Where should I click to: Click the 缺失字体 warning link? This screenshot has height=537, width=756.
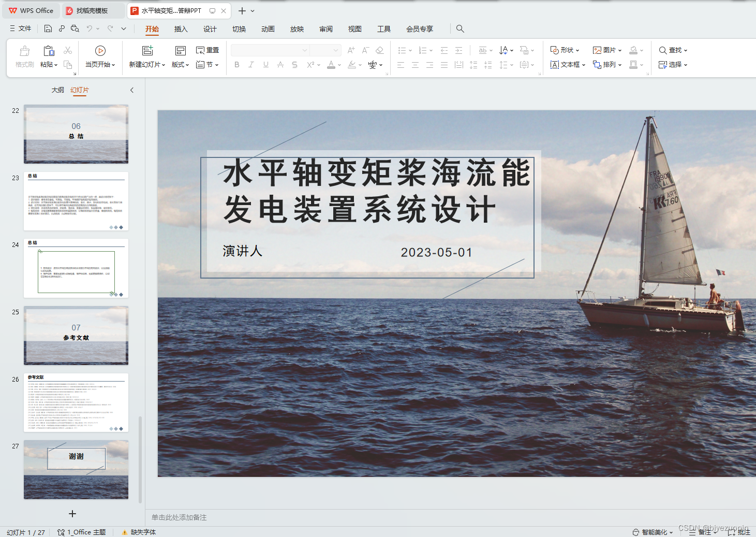point(142,532)
